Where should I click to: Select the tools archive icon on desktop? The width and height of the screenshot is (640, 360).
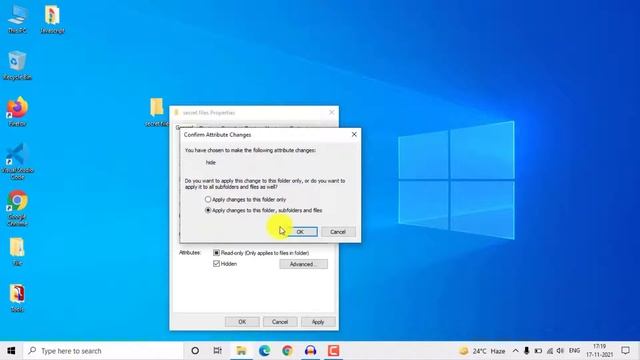coord(17,298)
